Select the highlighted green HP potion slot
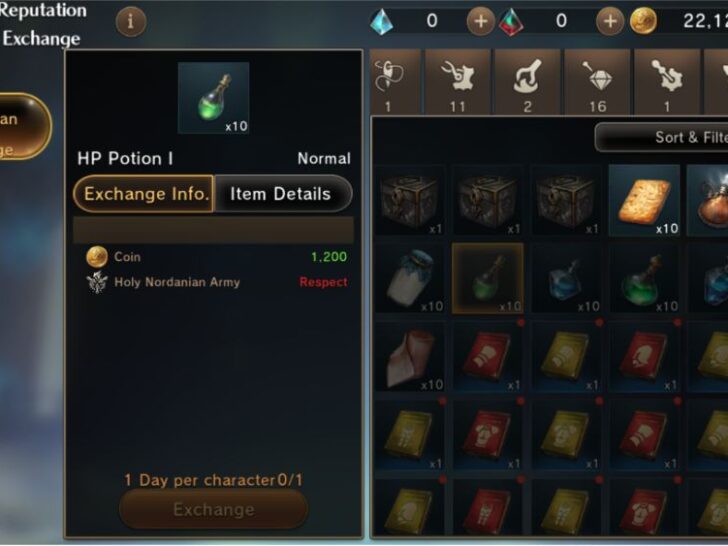 coord(488,279)
